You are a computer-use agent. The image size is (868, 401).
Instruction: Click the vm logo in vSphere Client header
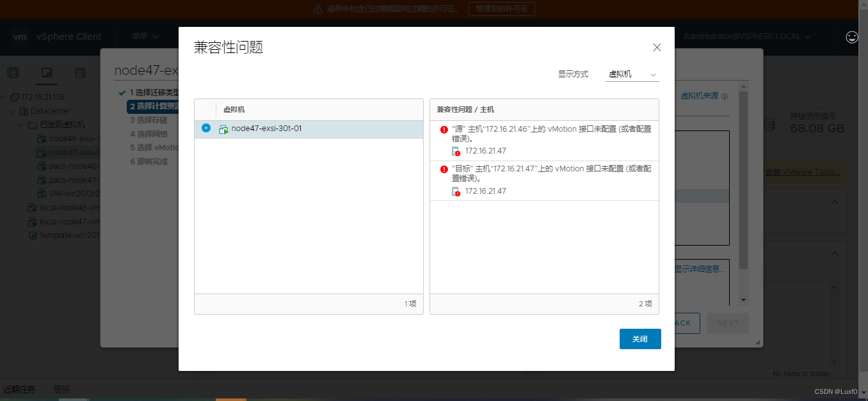pos(19,36)
